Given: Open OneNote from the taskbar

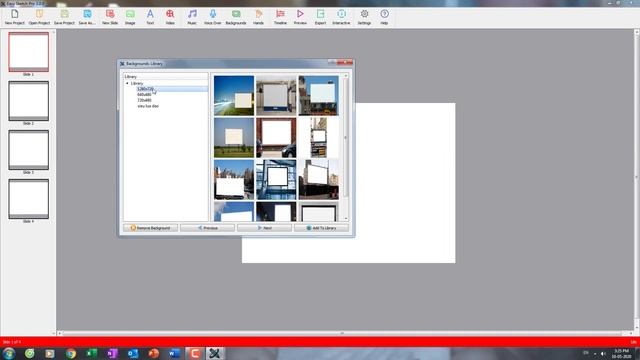Looking at the screenshot, I should pyautogui.click(x=112, y=353).
